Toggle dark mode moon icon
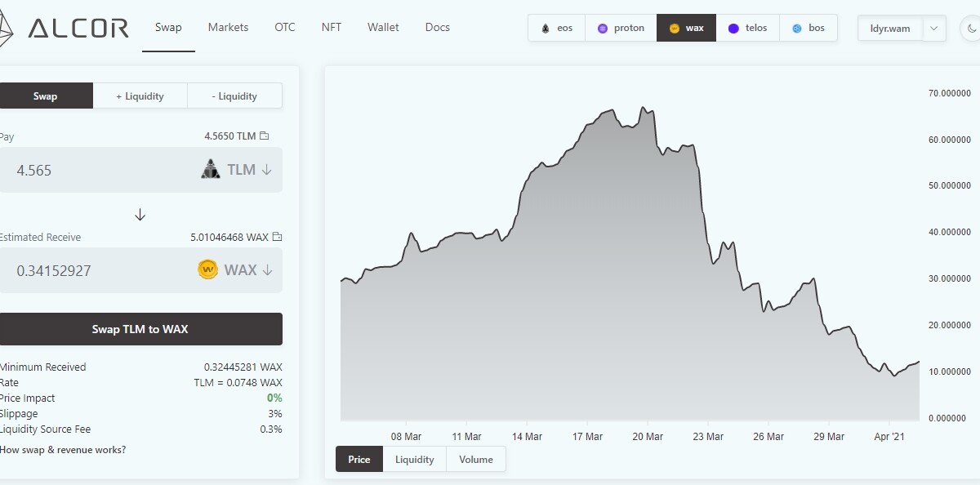 click(966, 29)
